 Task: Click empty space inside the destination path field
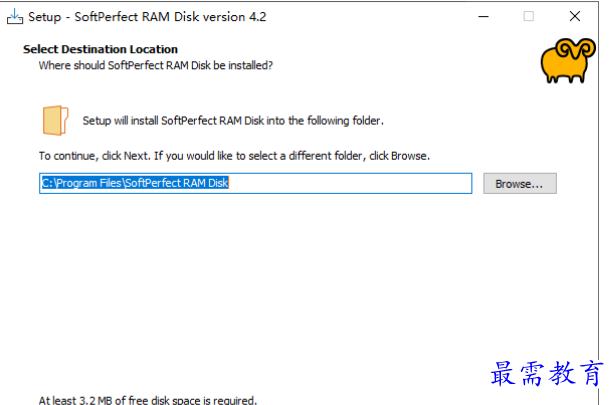pos(349,183)
